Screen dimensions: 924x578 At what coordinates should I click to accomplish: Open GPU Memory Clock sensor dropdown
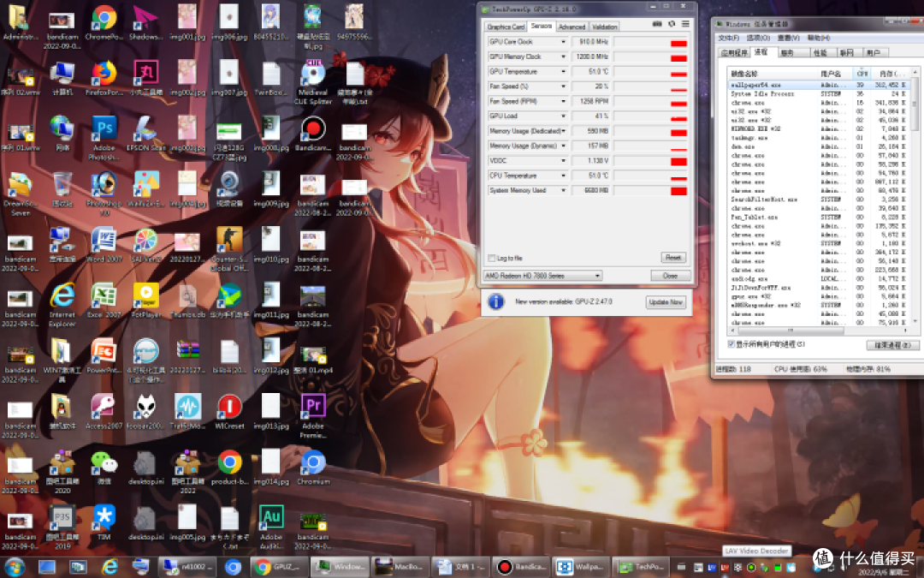(563, 57)
